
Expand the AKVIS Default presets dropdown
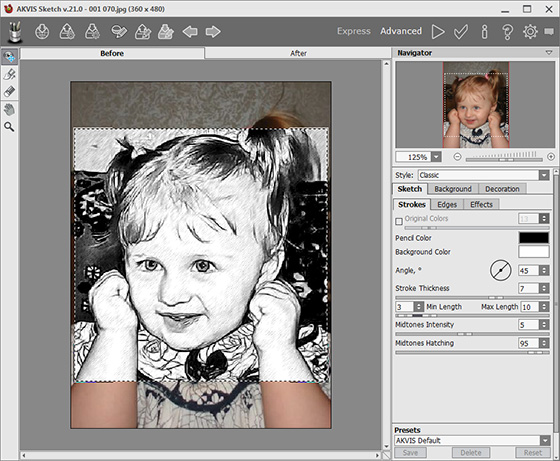tap(472, 441)
